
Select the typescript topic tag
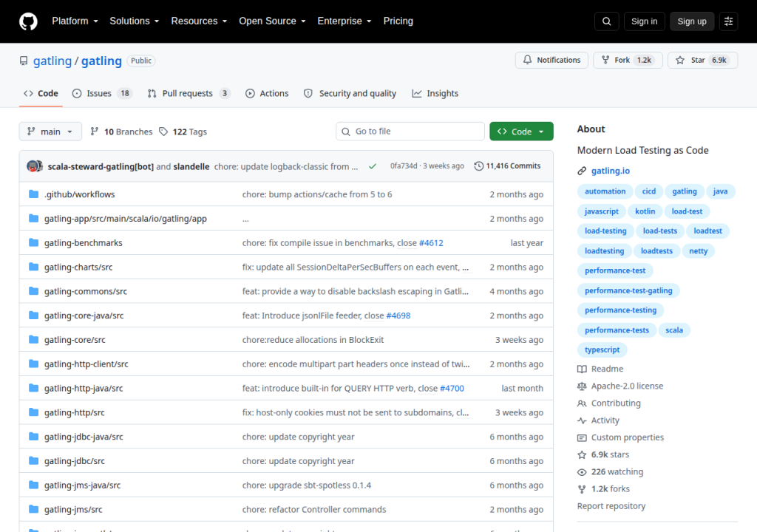coord(602,350)
